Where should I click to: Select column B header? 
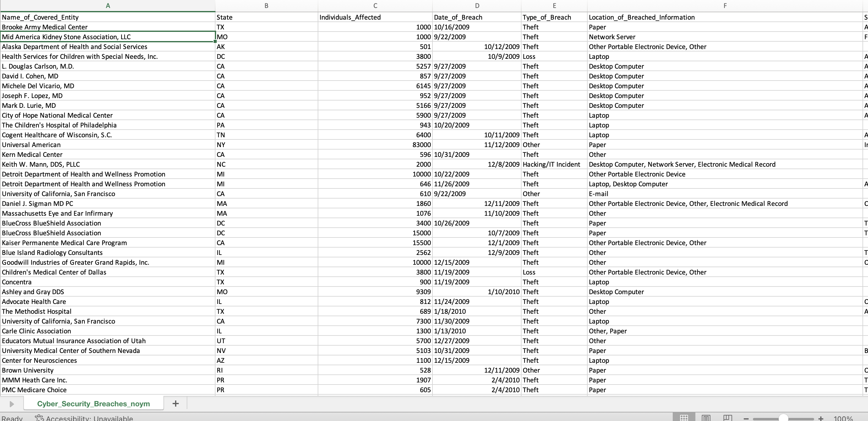pos(267,6)
